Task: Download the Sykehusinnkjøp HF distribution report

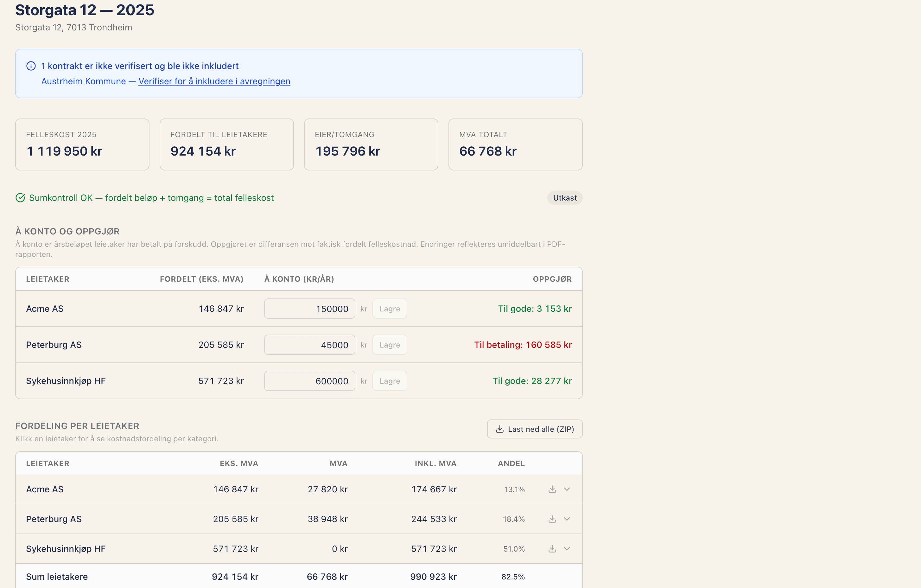Action: 552,549
